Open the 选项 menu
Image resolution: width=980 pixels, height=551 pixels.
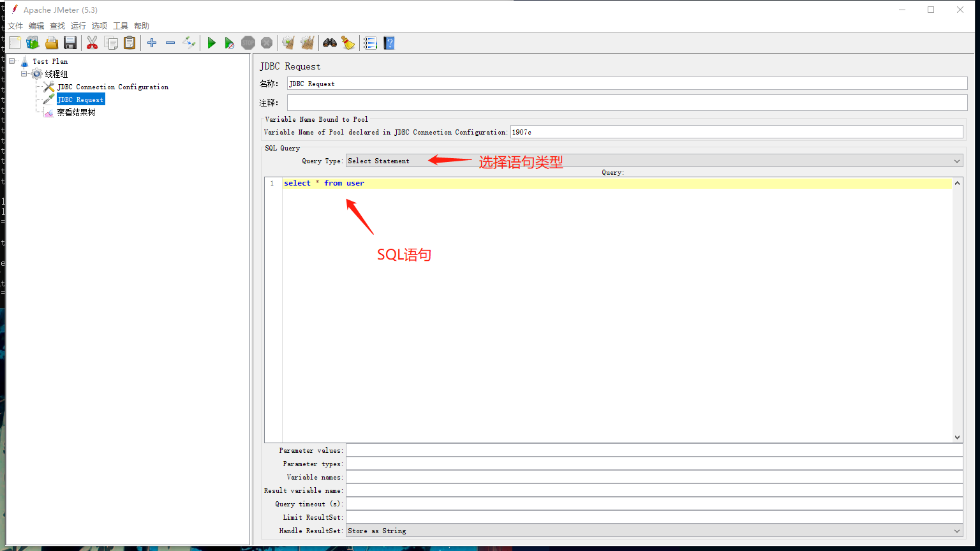point(100,26)
